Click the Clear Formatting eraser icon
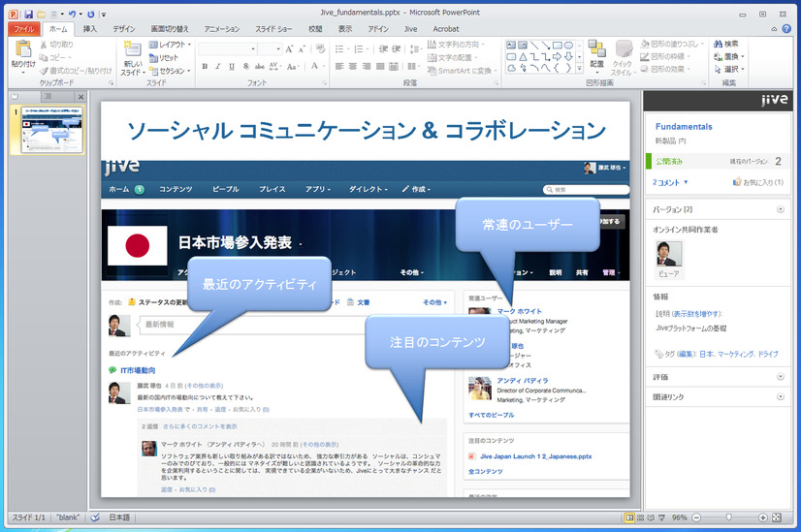Viewport: 801px width, 532px height. (x=320, y=49)
